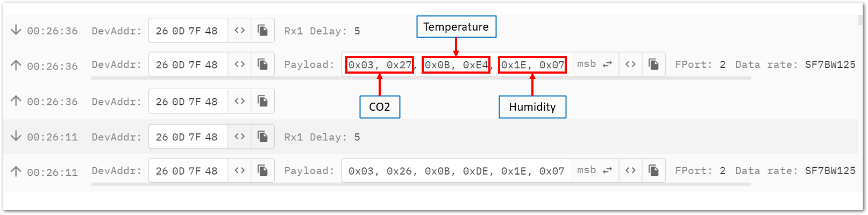Copy the payload ending 0xDE, 0x1E, 0x07
Image resolution: width=868 pixels, height=215 pixels.
click(653, 171)
